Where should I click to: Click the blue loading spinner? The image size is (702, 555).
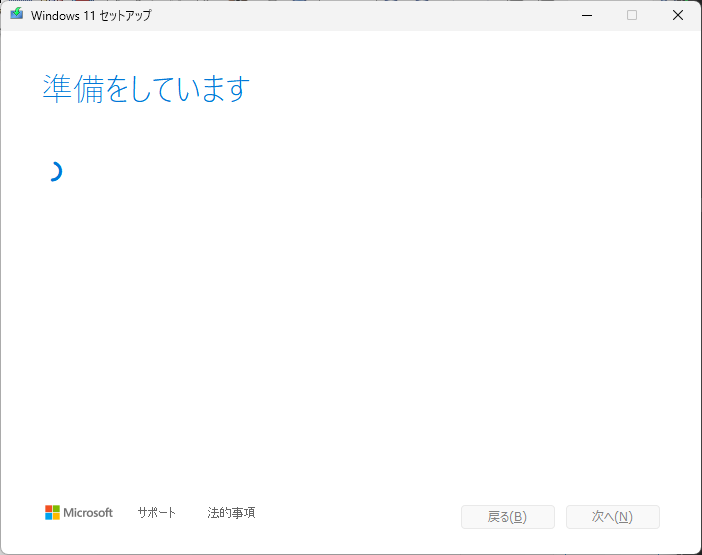(x=55, y=172)
